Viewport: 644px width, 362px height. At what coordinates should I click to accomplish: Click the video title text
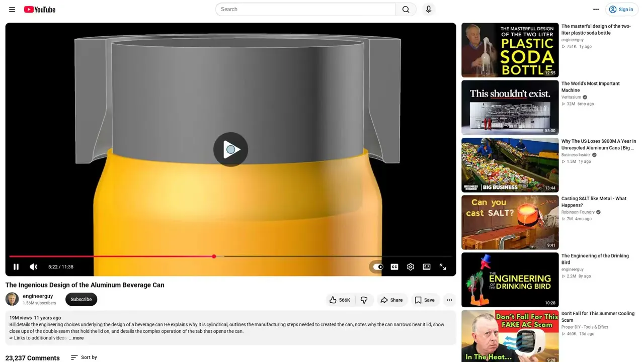tap(85, 285)
